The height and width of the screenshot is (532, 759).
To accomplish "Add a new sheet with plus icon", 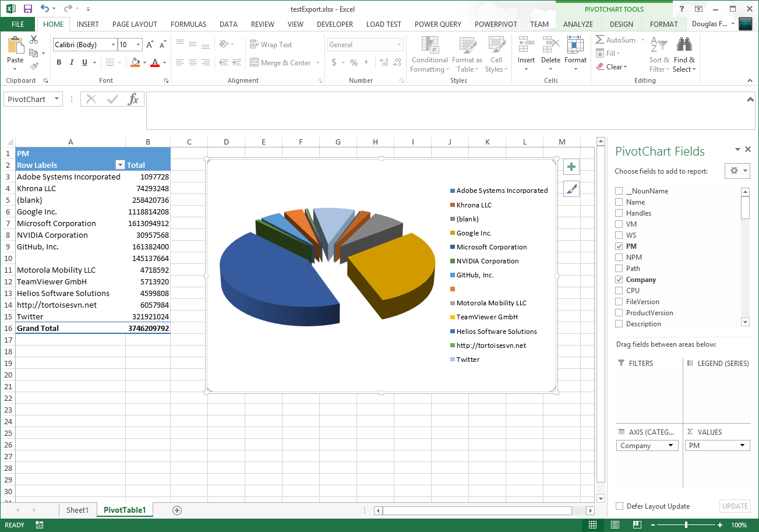I will pyautogui.click(x=177, y=510).
